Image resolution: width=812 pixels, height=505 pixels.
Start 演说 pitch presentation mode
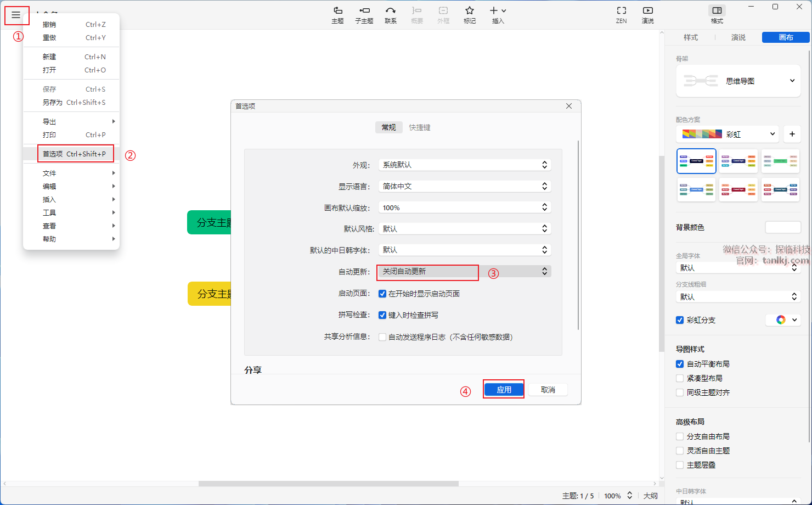[647, 11]
